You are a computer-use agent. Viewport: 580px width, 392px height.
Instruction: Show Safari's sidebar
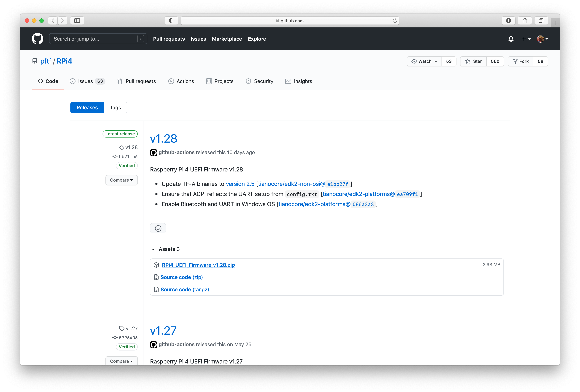77,21
